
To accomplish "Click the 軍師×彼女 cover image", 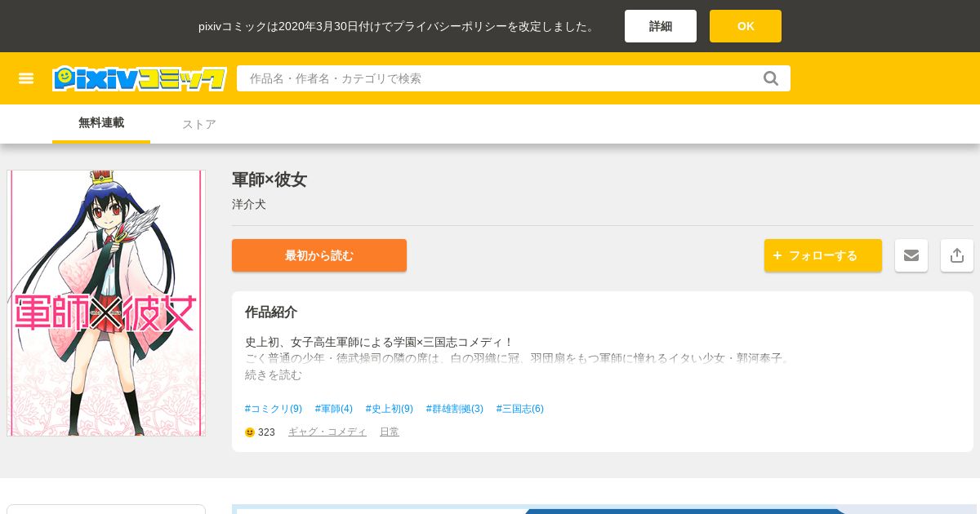I will click(x=106, y=303).
